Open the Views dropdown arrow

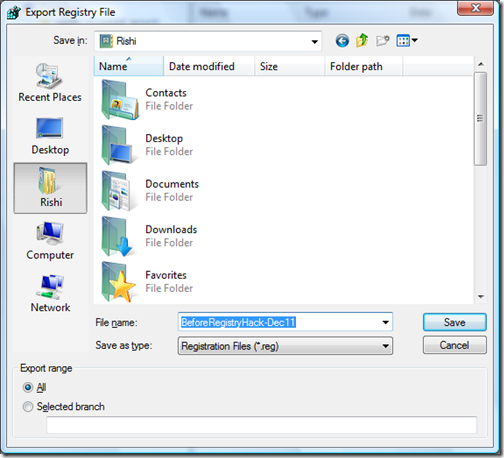tap(415, 40)
